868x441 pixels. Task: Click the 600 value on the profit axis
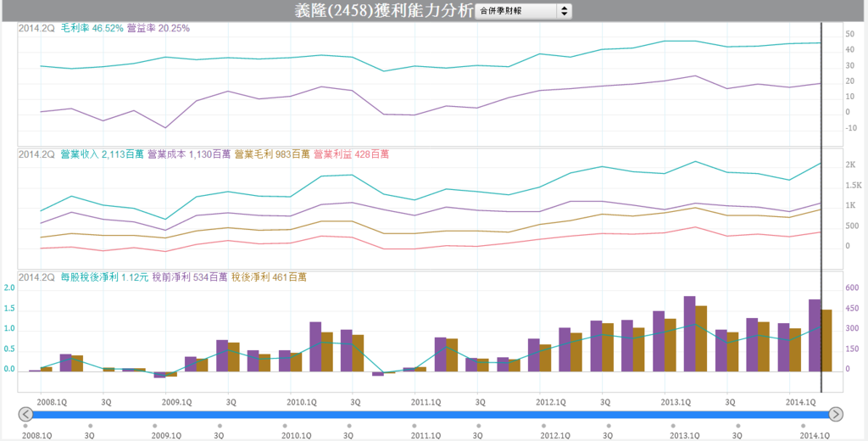851,287
